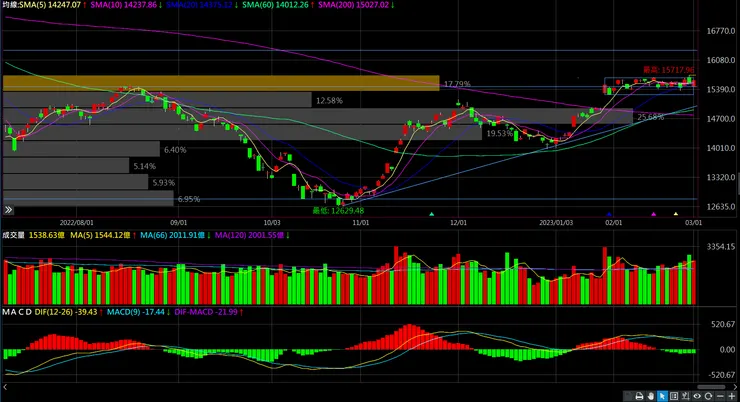Viewport: 740px width, 402px height.
Task: Click volume MA(5) 1544.12億 label
Action: (100, 235)
